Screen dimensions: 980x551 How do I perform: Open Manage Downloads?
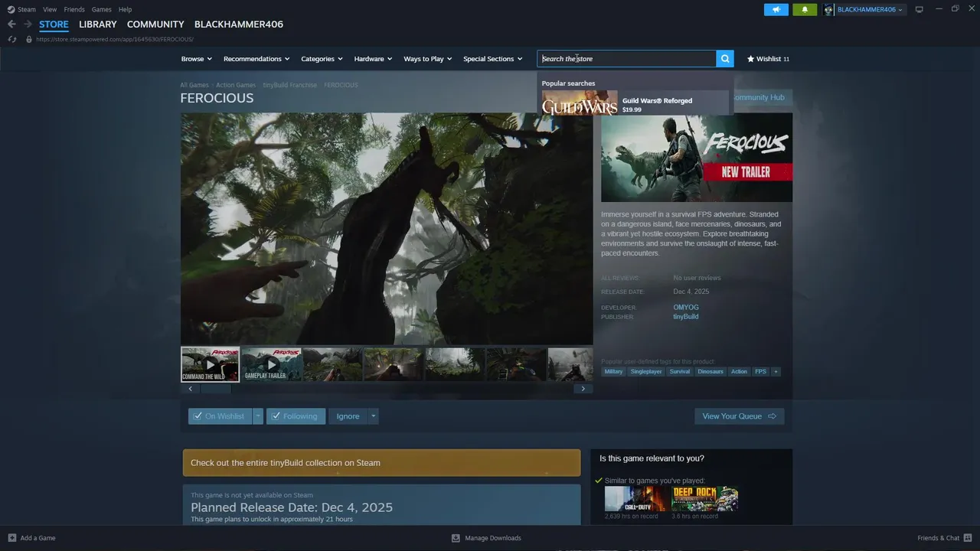pos(486,538)
